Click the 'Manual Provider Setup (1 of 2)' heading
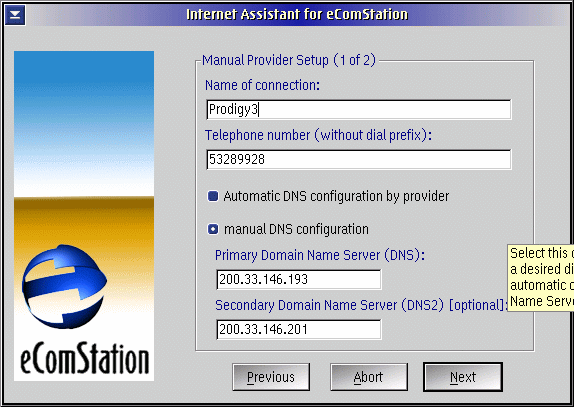 (x=289, y=60)
